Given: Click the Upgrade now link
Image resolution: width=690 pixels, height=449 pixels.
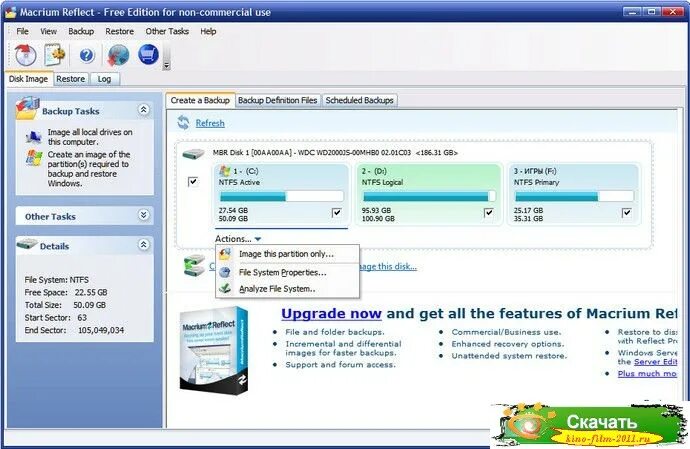Looking at the screenshot, I should pos(331,313).
